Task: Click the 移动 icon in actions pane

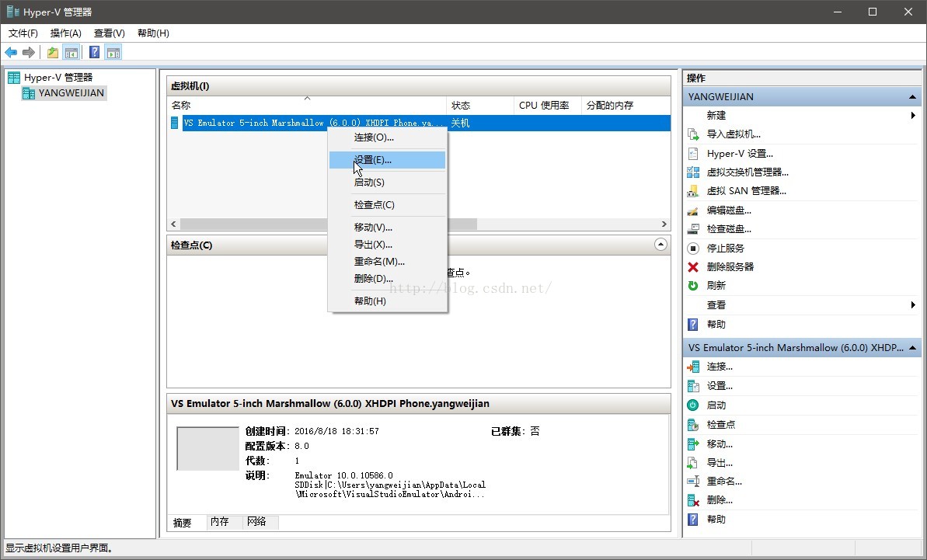Action: click(x=693, y=443)
